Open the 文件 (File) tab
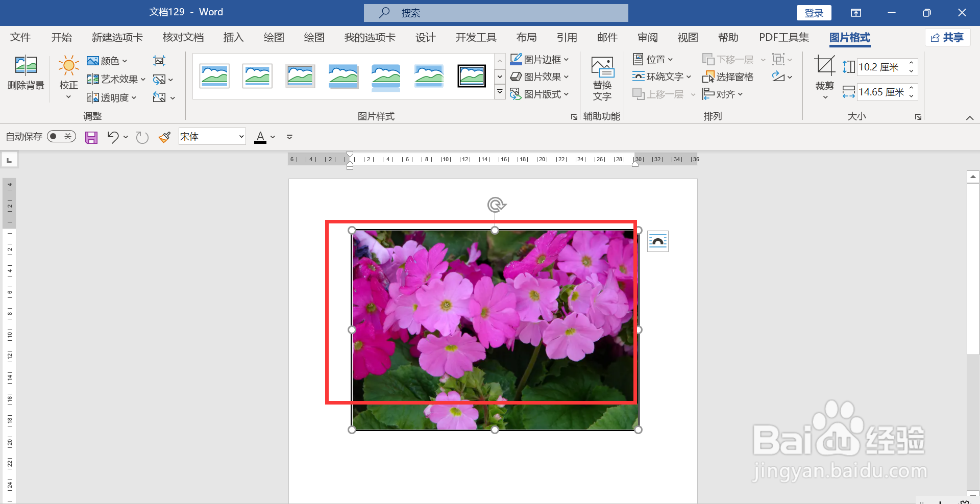Screen dimensions: 980x504 [x=20, y=37]
